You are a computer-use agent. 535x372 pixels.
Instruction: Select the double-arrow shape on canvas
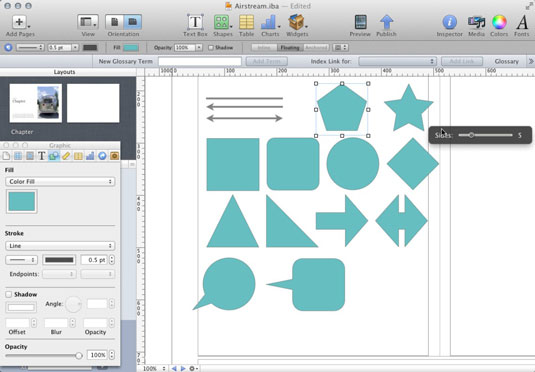[x=401, y=220]
